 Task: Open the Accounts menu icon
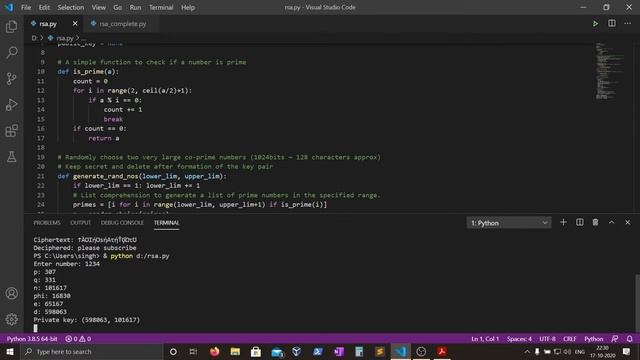pyautogui.click(x=11, y=293)
